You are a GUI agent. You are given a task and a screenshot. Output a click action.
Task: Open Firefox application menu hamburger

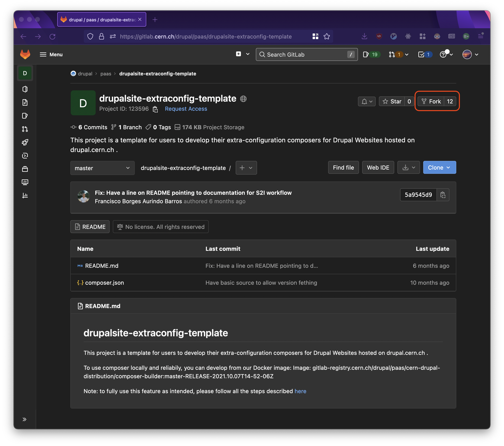coord(481,36)
